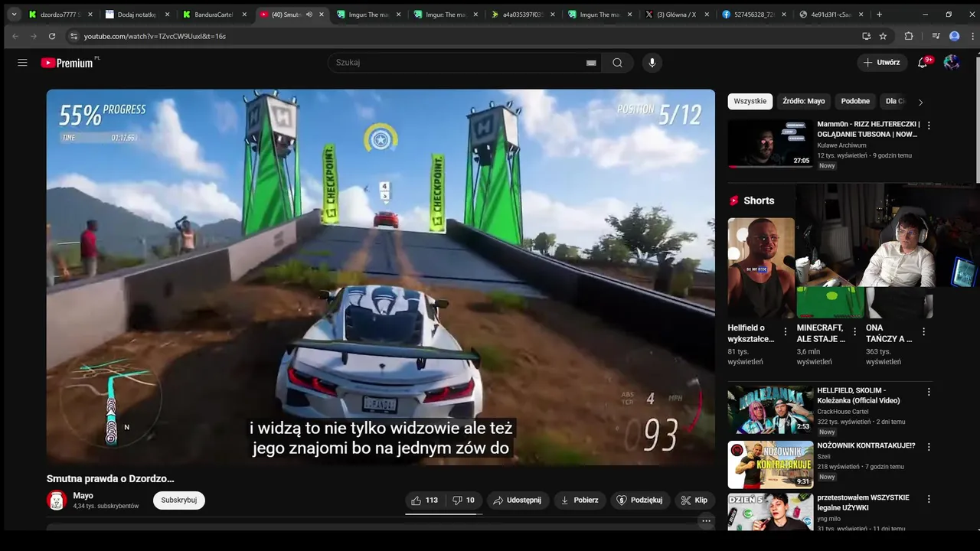Open media control icon in toolbar
The width and height of the screenshot is (980, 551).
(x=936, y=36)
